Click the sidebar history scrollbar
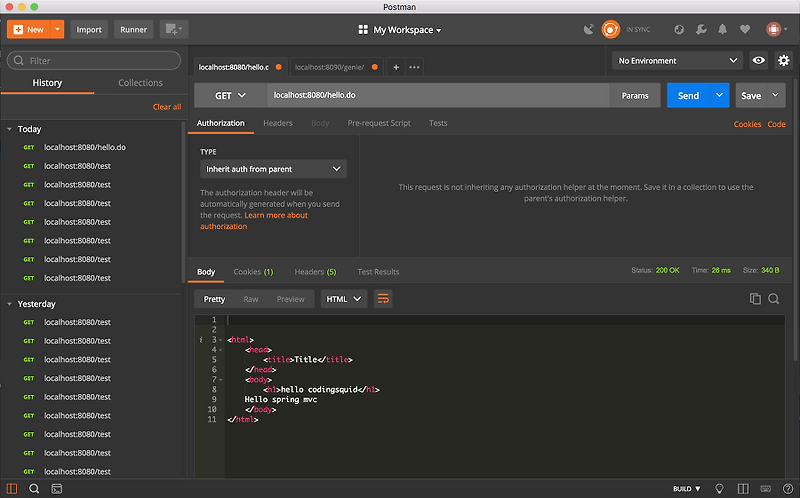Image resolution: width=800 pixels, height=498 pixels. (184, 202)
